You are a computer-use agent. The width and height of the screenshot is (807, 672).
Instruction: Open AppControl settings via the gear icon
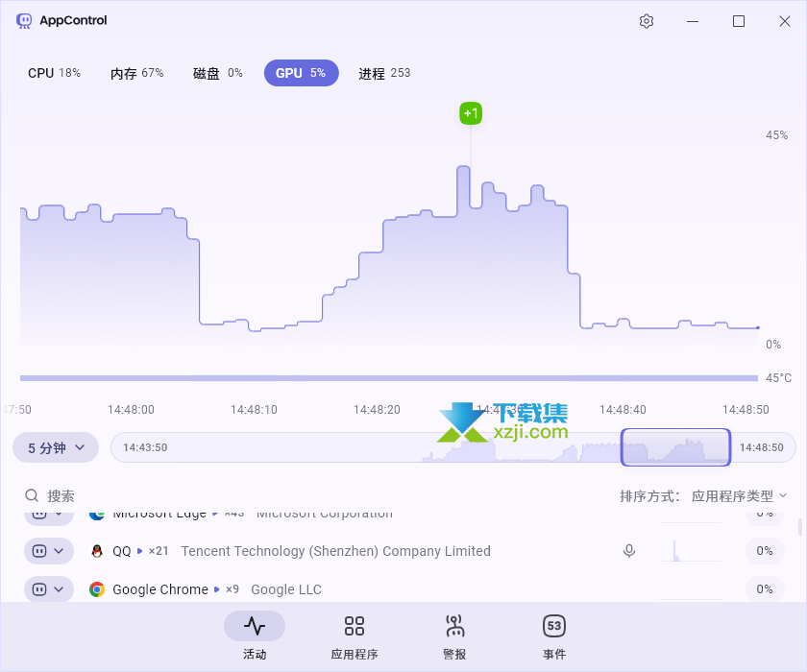point(647,20)
